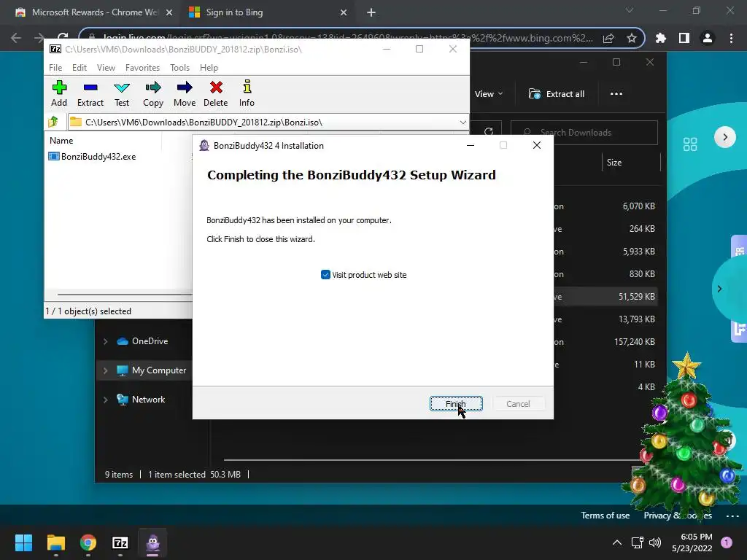Open network status in system tray
This screenshot has height=560, width=747.
[637, 542]
